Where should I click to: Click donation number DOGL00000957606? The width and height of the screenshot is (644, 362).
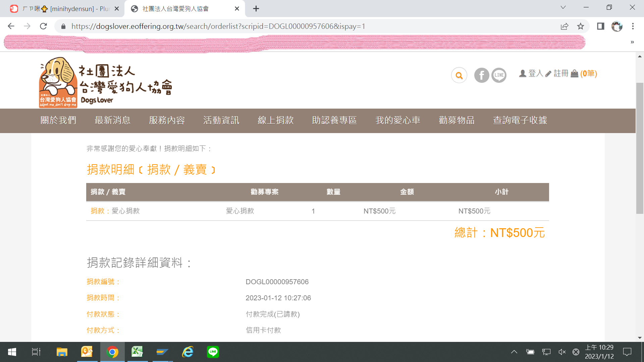point(277,282)
